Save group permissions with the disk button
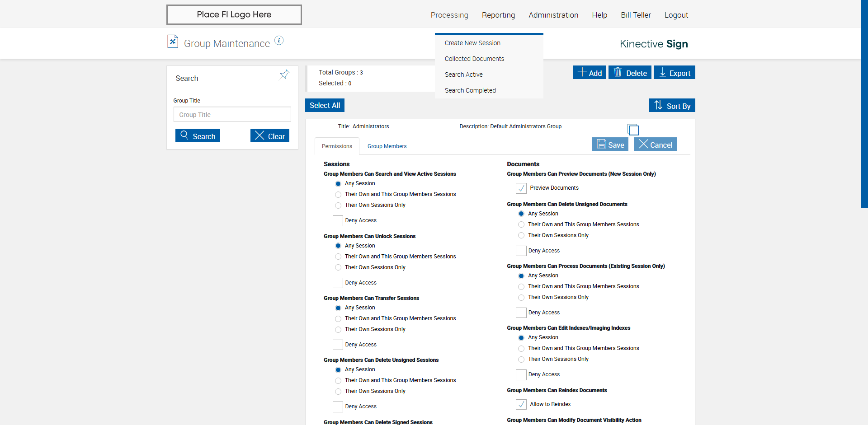868x425 pixels. coord(610,145)
